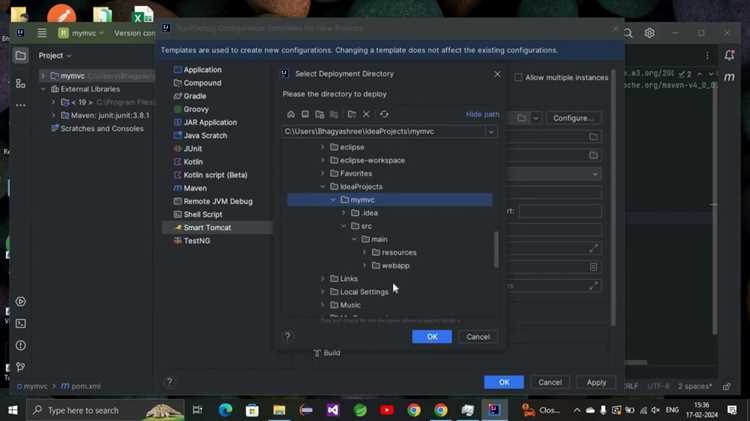Viewport: 750px width, 421px height.
Task: Expand the resources folder node
Action: [364, 252]
